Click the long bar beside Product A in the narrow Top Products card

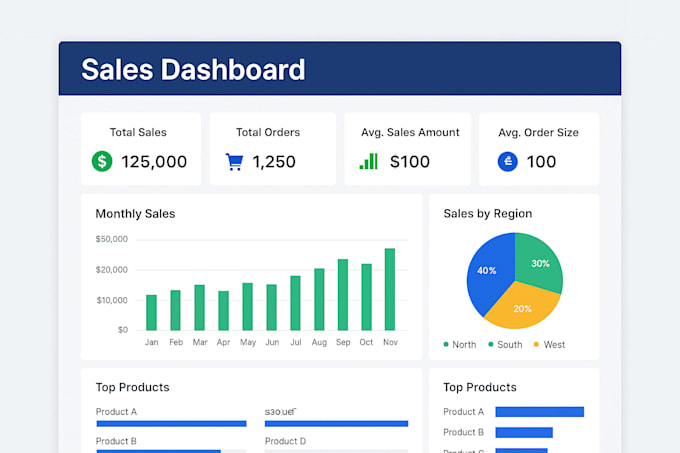(539, 412)
